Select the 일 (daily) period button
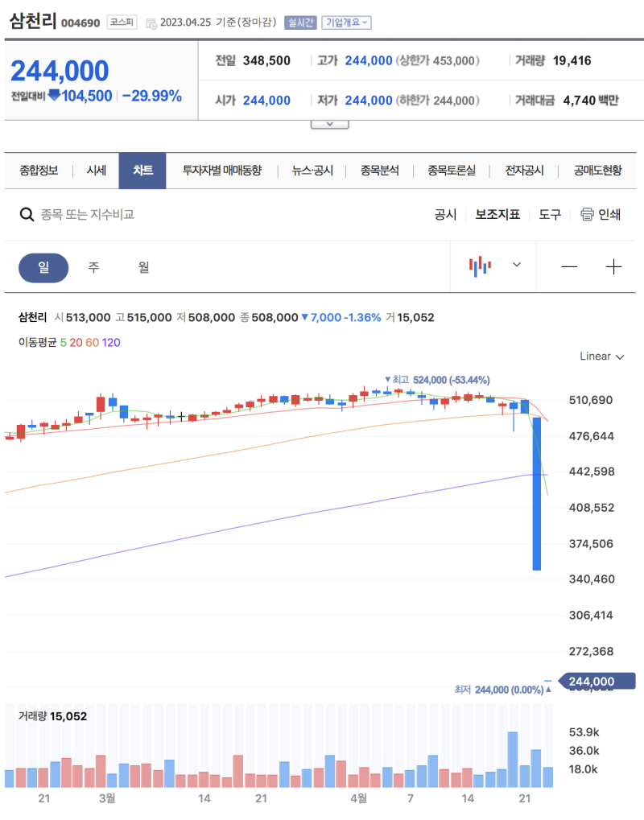The image size is (644, 820). pos(43,267)
